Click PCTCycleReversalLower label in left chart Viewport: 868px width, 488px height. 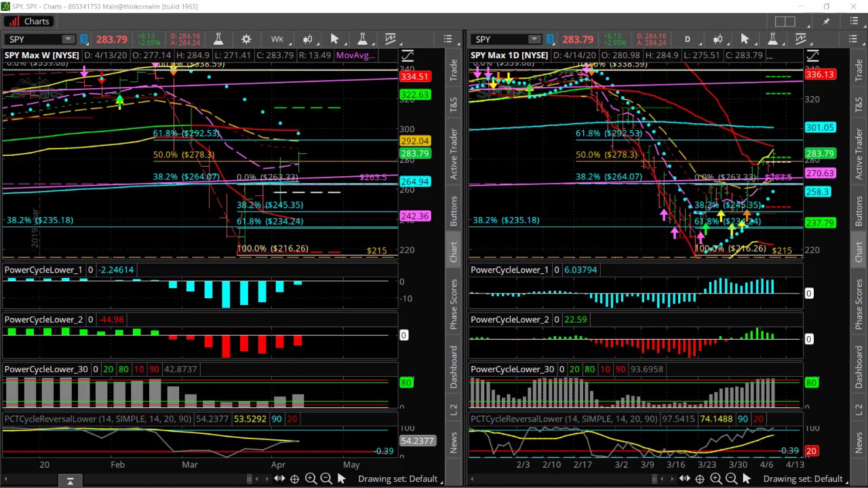coord(50,419)
